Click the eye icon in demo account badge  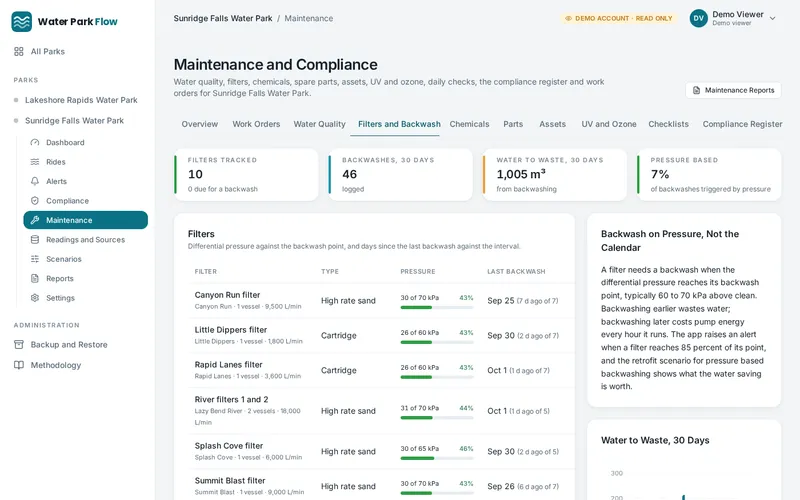coord(568,18)
